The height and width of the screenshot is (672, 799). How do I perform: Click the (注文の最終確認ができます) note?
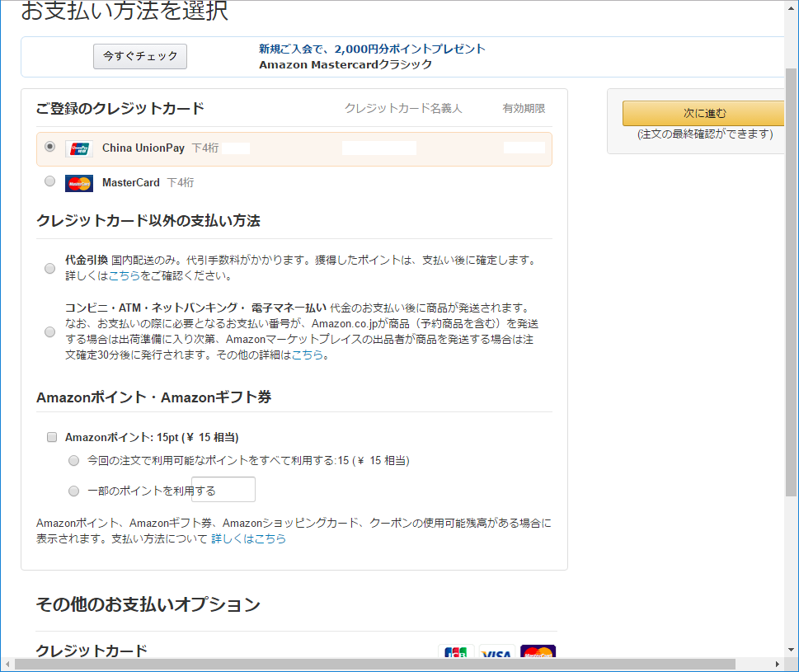[705, 134]
